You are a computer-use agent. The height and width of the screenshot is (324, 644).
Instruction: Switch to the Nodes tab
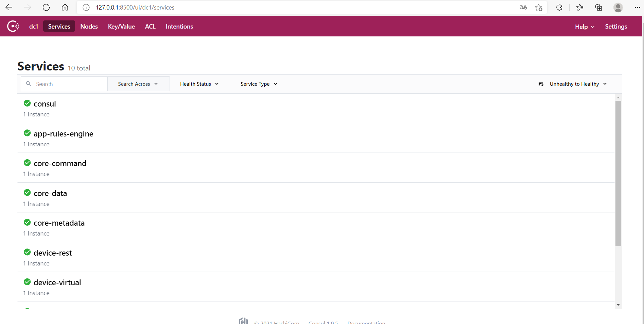click(89, 26)
